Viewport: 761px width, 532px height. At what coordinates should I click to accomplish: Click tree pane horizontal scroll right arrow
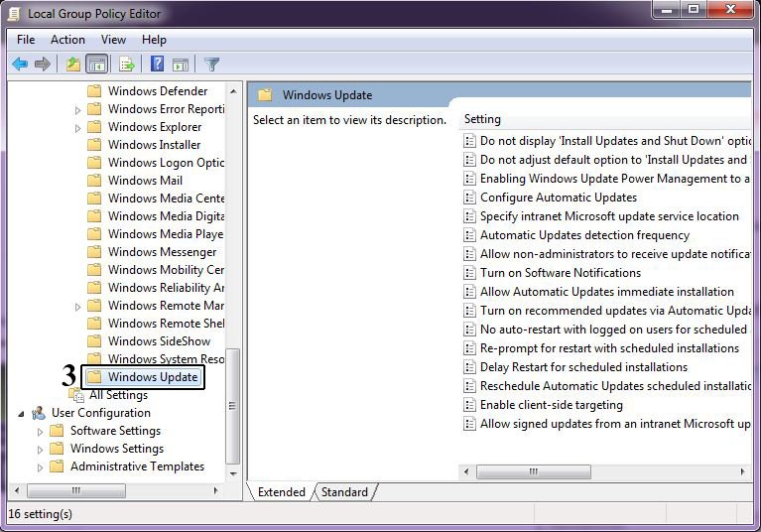click(215, 490)
